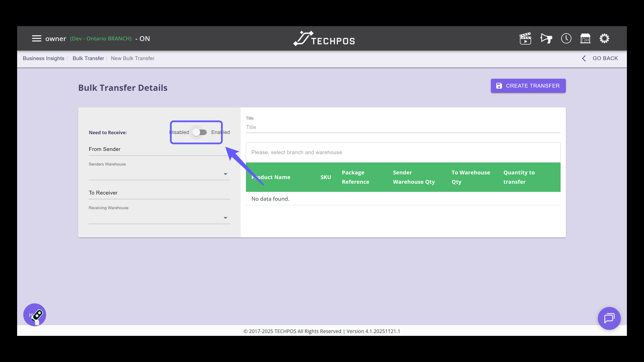Click the Disabled label next to the switch
Image resolution: width=644 pixels, height=362 pixels.
point(180,132)
